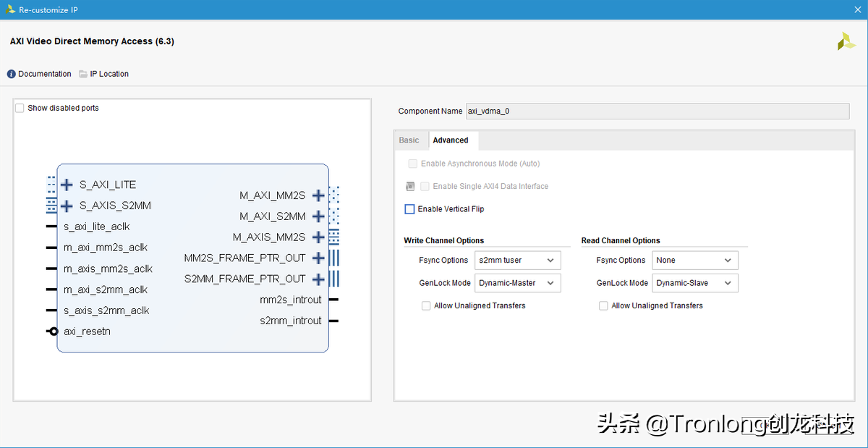Screen dimensions: 868x448
Task: Expand the S_AXIS_S2MM port group
Action: (67, 206)
